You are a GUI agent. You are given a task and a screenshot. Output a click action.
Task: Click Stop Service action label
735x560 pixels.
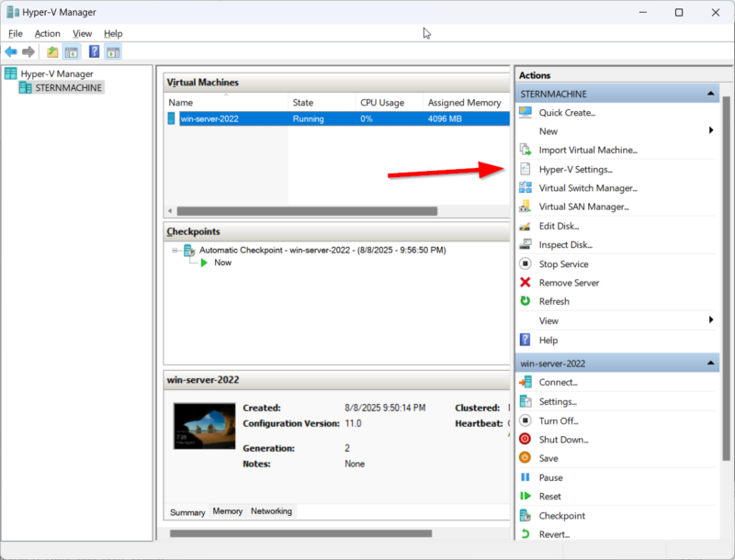[x=563, y=263]
